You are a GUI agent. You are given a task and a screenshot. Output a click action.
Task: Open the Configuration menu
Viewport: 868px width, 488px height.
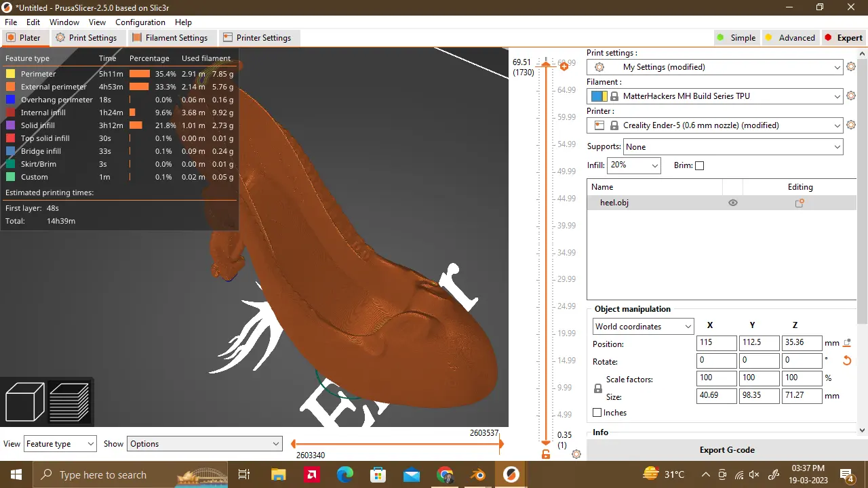(140, 22)
